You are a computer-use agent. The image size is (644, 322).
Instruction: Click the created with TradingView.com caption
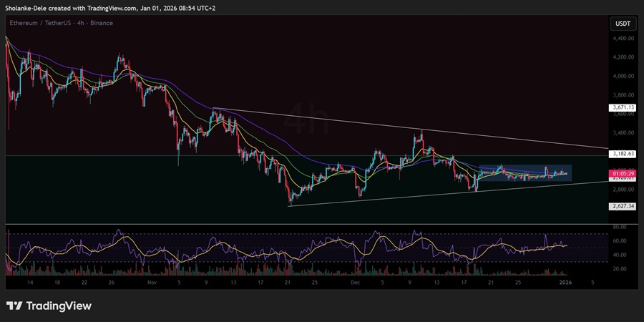click(x=100, y=6)
